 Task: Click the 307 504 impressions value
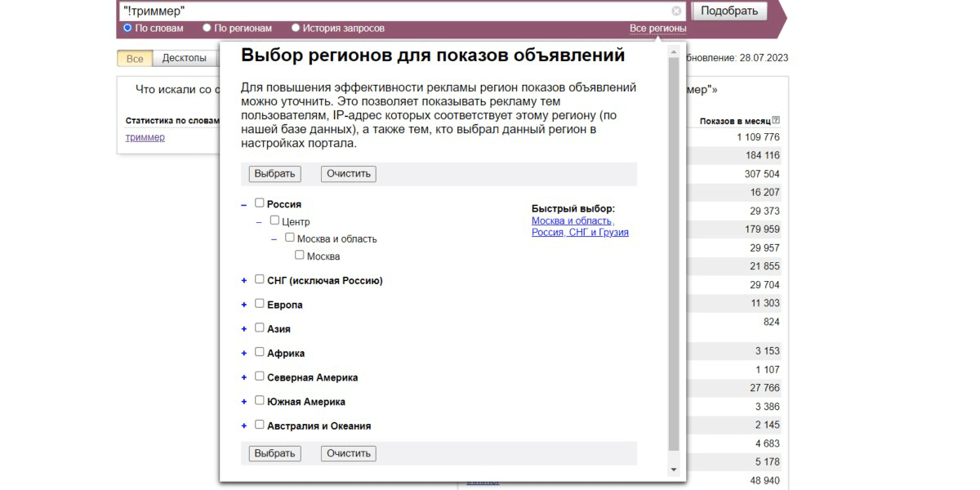coord(762,174)
